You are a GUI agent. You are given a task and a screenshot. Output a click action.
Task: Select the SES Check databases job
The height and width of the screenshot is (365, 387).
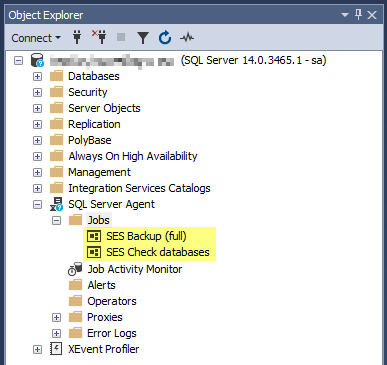158,252
